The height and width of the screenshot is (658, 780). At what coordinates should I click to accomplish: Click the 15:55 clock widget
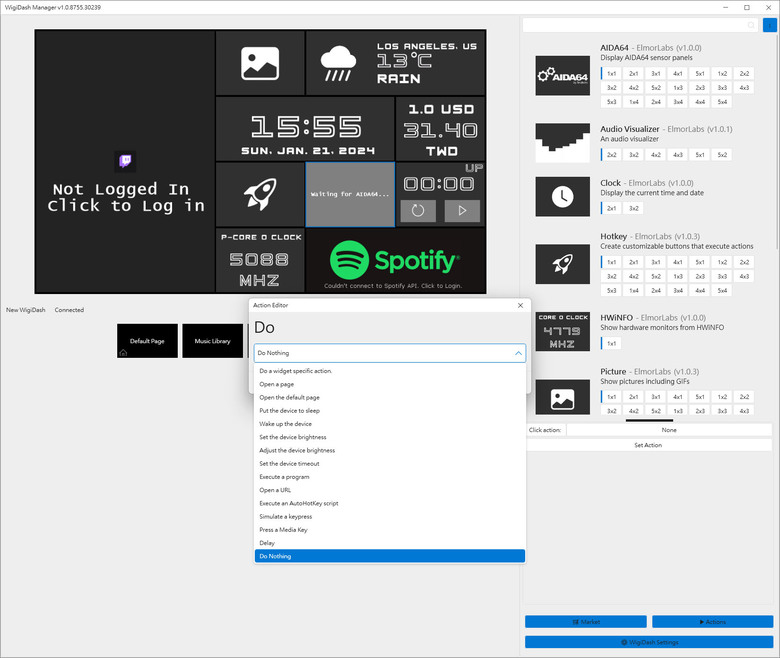coord(305,129)
